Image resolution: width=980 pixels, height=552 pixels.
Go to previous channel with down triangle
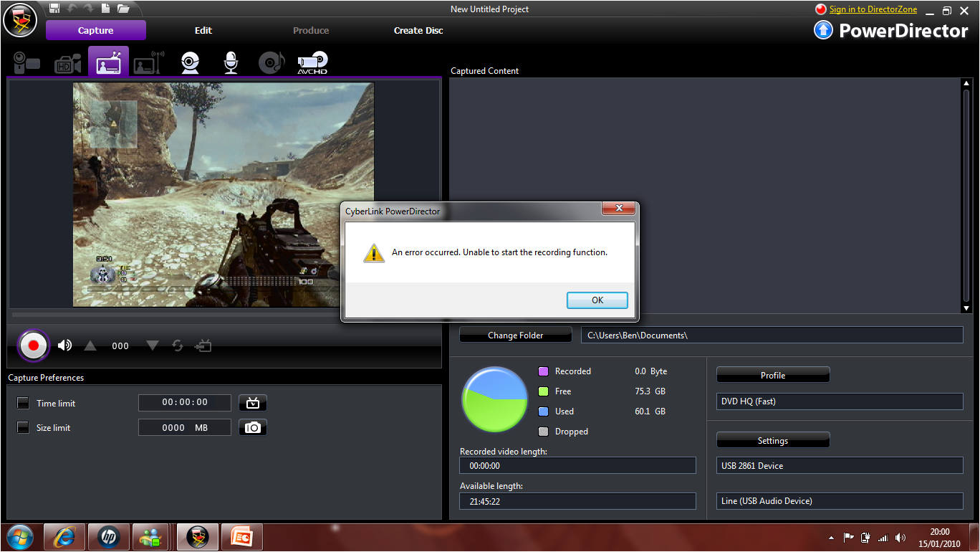[x=152, y=346]
